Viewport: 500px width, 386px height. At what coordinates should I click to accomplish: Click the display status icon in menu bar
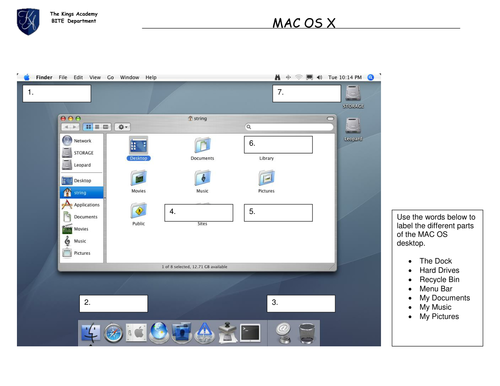coord(309,77)
